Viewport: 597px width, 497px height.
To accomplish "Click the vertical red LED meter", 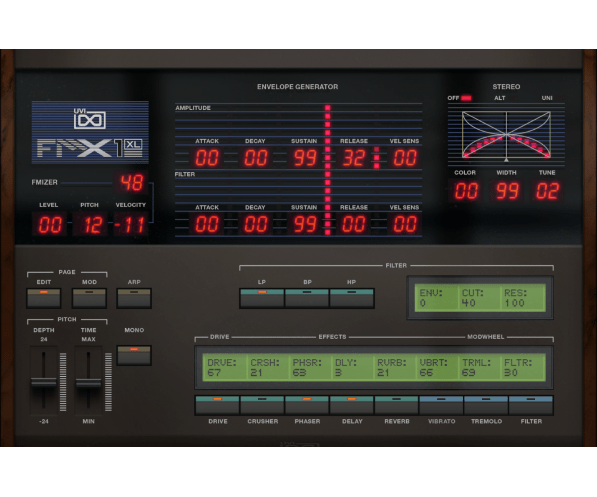I will click(327, 170).
